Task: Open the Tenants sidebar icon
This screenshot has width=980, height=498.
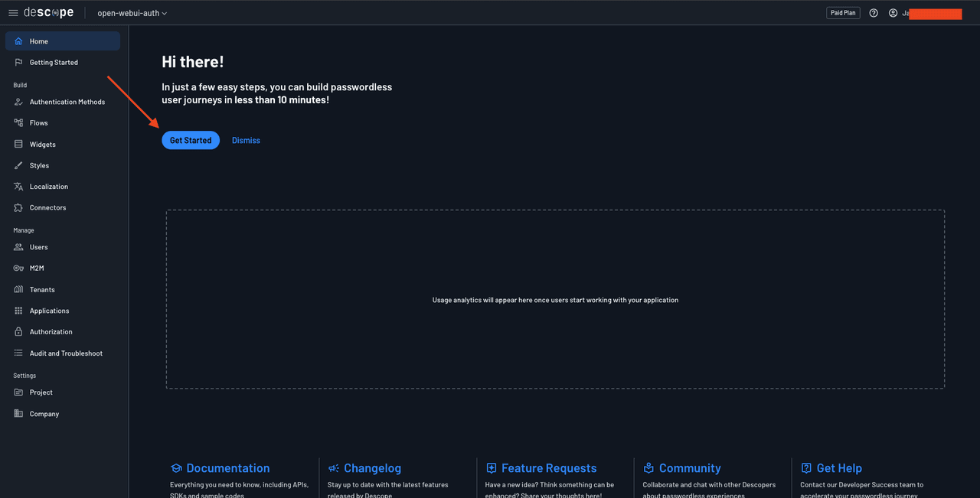Action: (x=18, y=289)
